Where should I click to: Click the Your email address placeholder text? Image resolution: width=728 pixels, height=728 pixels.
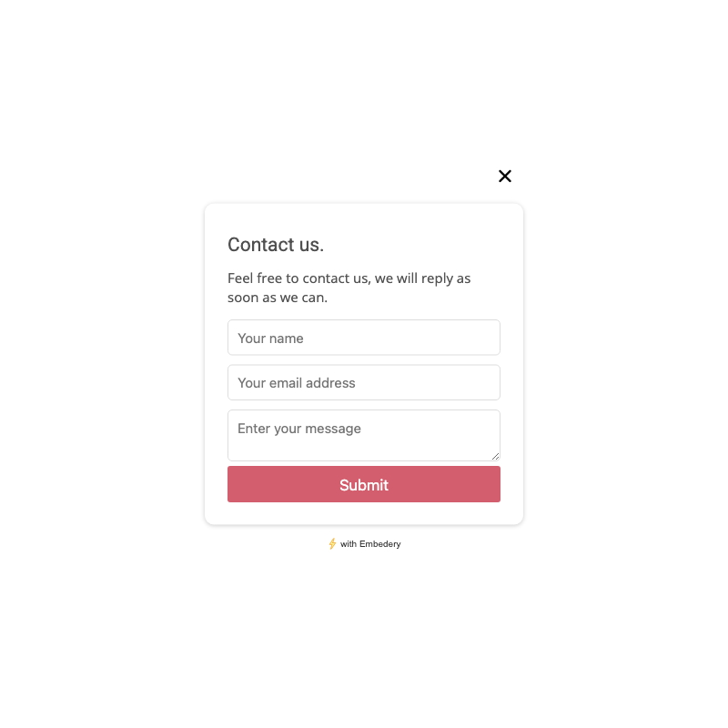[x=297, y=383]
